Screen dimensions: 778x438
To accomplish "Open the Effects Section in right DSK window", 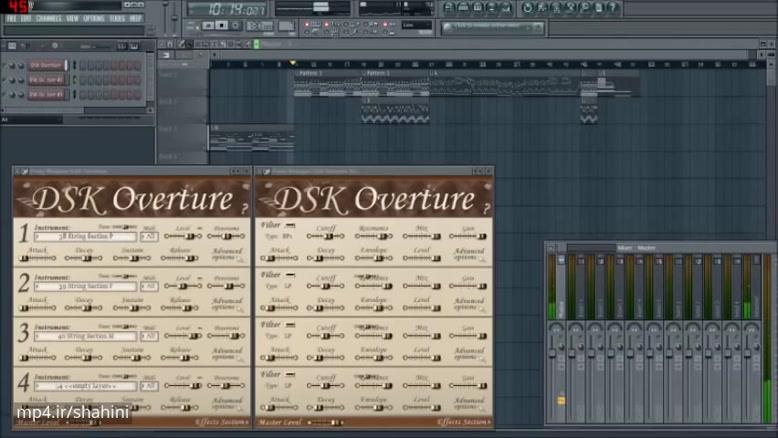I will tap(463, 422).
